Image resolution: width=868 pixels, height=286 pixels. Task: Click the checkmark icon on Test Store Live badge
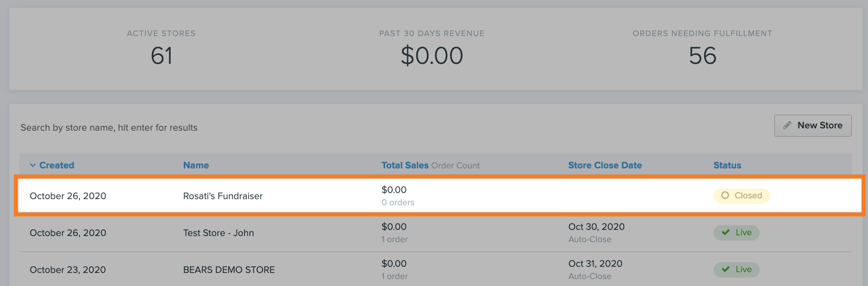coord(726,232)
